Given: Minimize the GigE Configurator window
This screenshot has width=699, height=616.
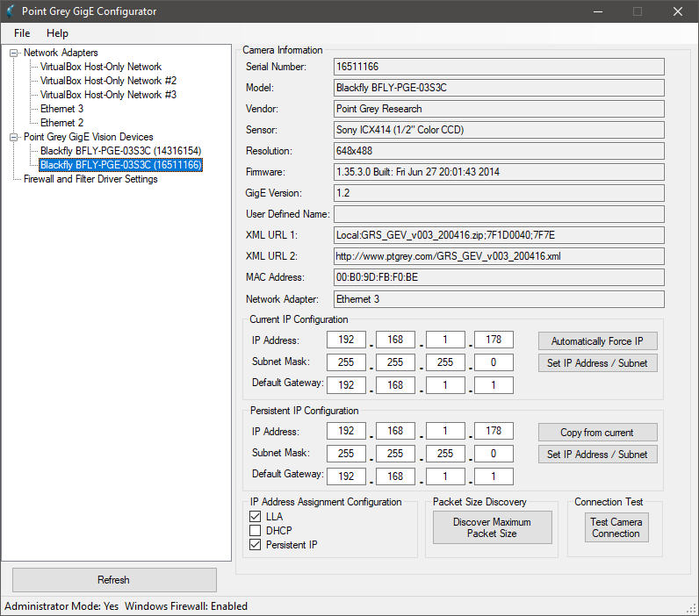Looking at the screenshot, I should [597, 11].
